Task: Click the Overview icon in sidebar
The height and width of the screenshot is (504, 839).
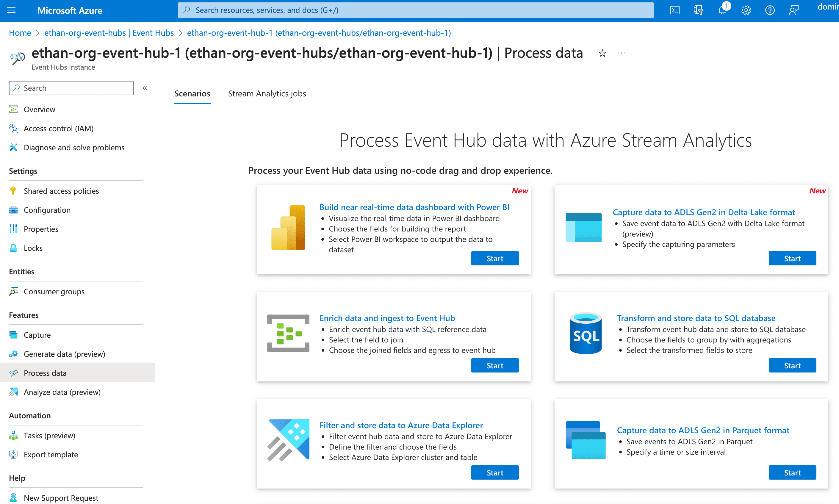Action: tap(13, 109)
